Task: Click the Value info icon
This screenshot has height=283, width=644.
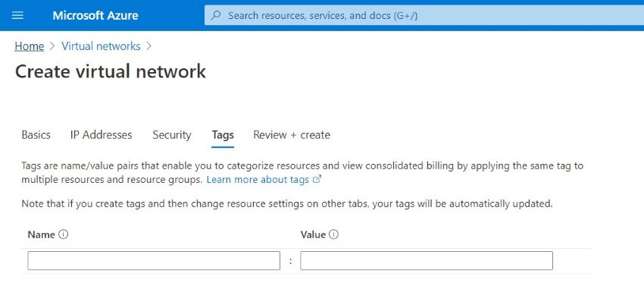Action: (334, 234)
